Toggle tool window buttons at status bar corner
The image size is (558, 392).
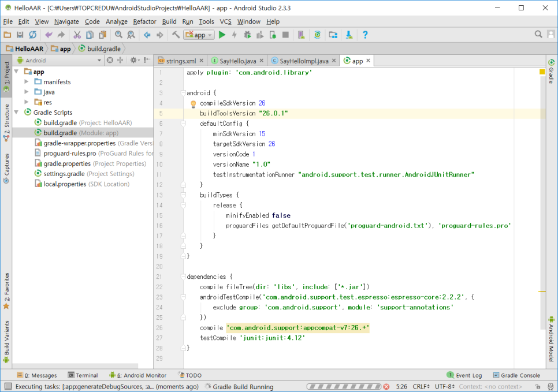point(8,386)
